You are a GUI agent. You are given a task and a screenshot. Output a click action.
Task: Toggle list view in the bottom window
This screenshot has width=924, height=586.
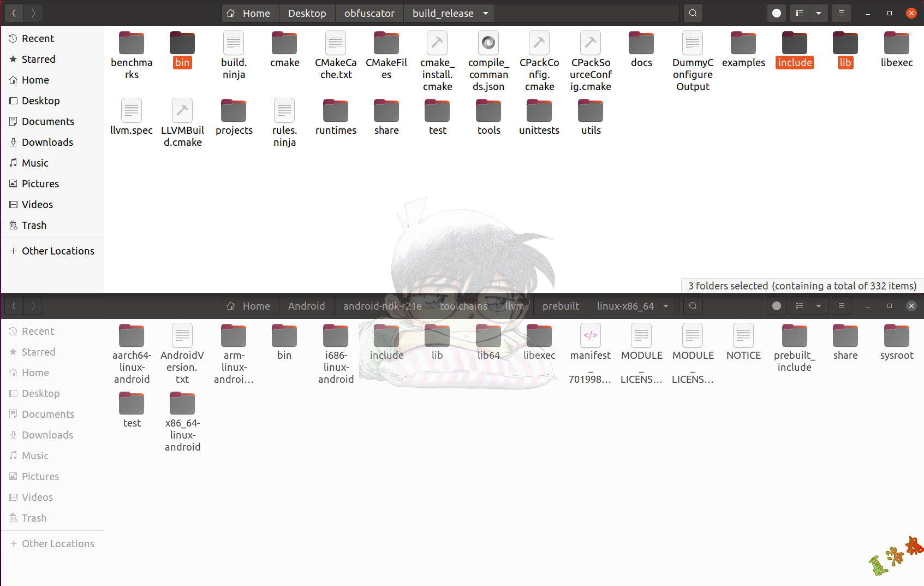(x=800, y=306)
